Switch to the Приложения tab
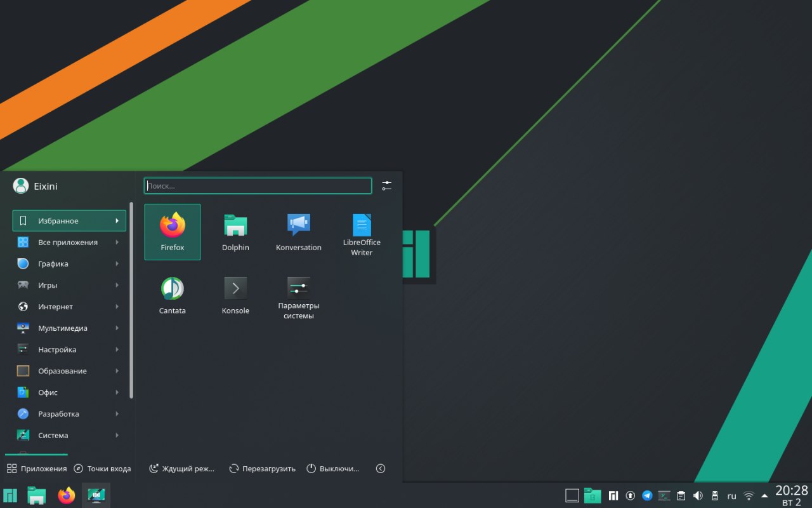The width and height of the screenshot is (812, 508). [x=36, y=469]
